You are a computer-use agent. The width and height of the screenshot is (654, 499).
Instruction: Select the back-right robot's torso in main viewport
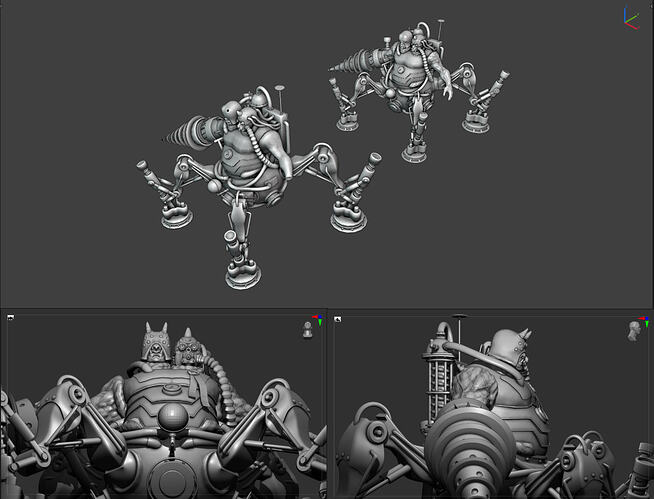click(409, 78)
